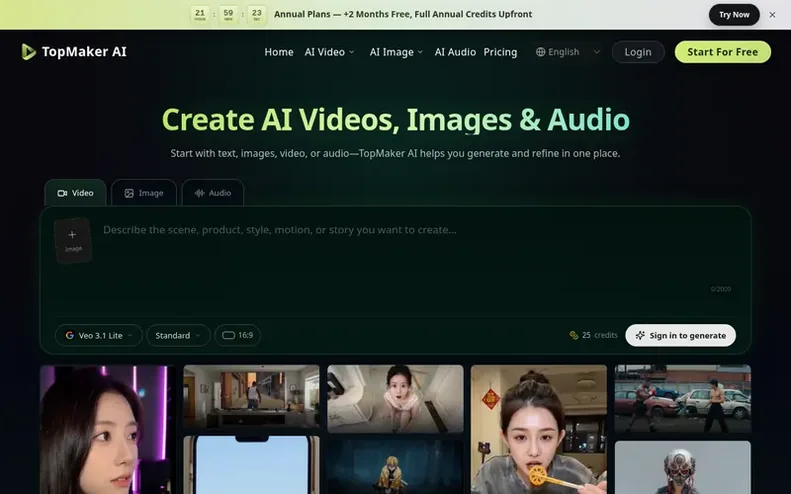791x494 pixels.
Task: Click the countdown hours box showing 21
Action: pos(200,15)
